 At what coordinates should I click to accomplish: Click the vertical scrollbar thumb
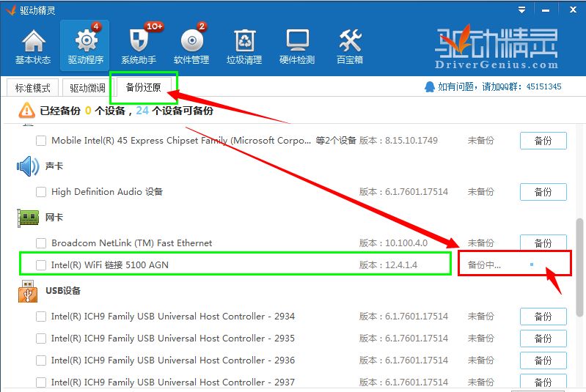(579, 267)
